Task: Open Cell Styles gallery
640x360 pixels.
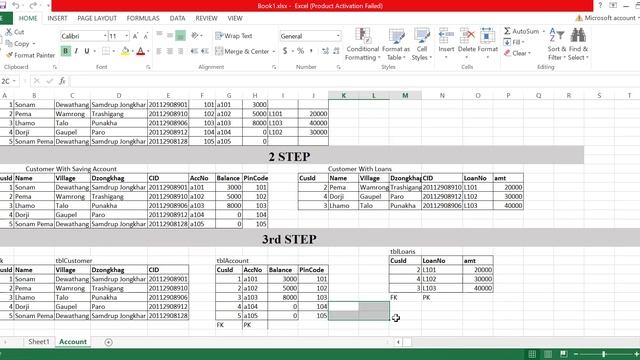Action: point(422,44)
